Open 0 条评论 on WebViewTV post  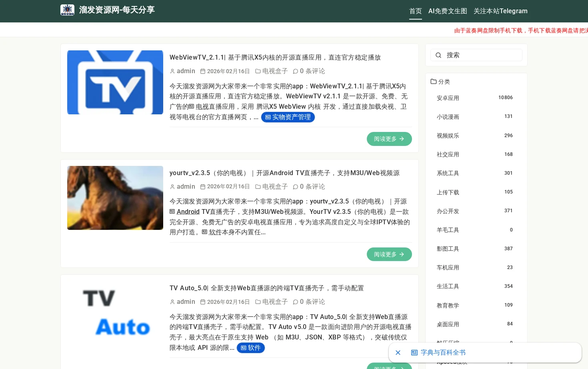pyautogui.click(x=312, y=71)
